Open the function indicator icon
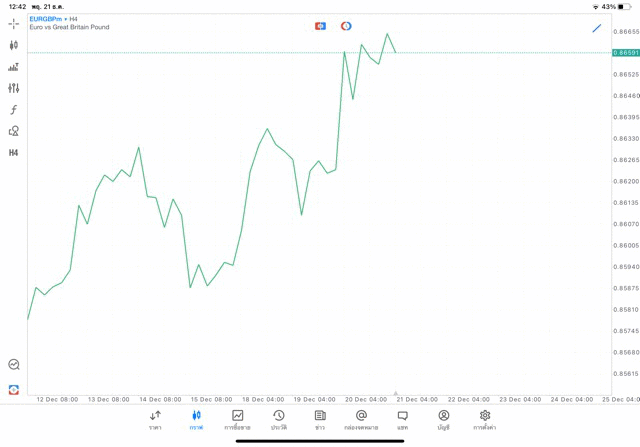This screenshot has height=447, width=640. tap(13, 110)
